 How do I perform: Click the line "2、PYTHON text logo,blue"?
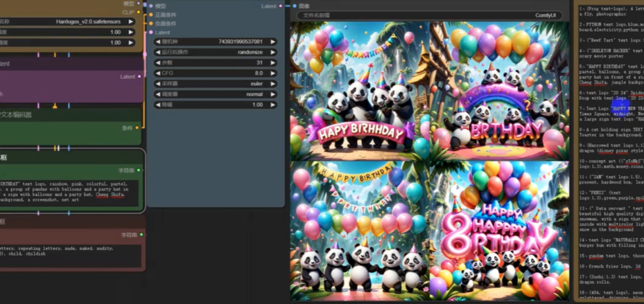pos(612,24)
